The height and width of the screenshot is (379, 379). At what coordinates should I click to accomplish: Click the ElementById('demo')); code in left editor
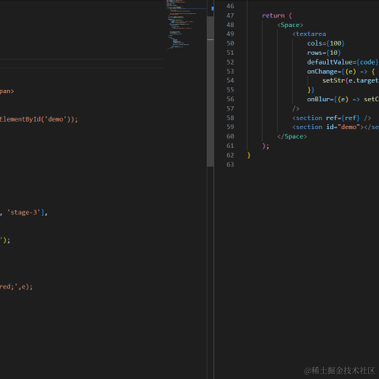coord(39,119)
